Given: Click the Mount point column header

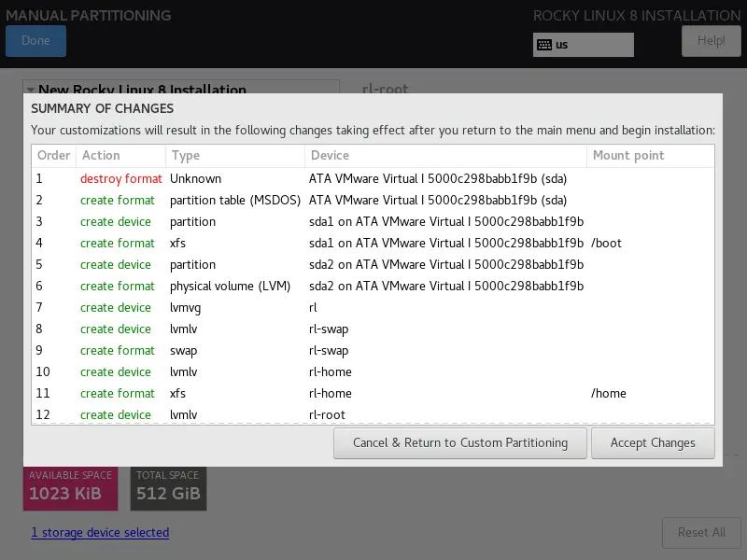Looking at the screenshot, I should 650,156.
